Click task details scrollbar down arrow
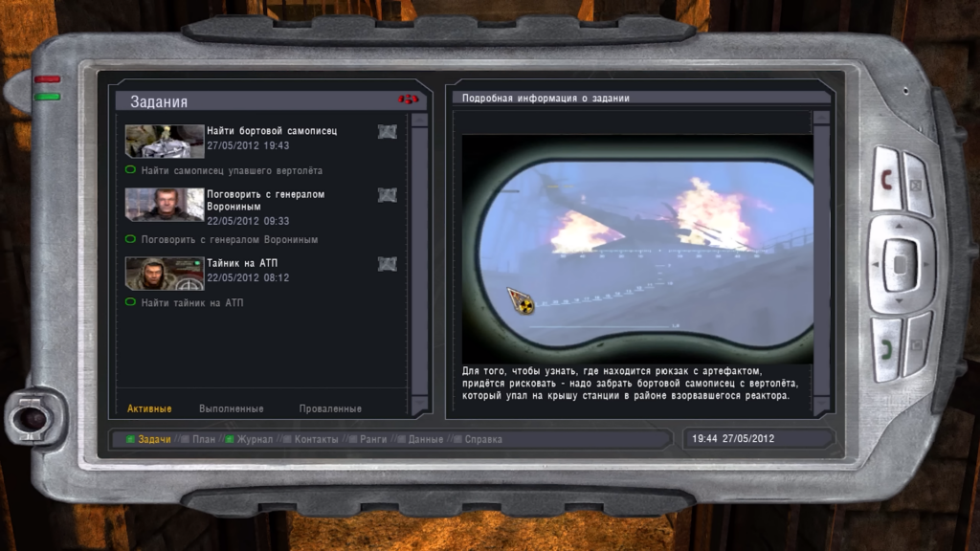 (x=821, y=404)
